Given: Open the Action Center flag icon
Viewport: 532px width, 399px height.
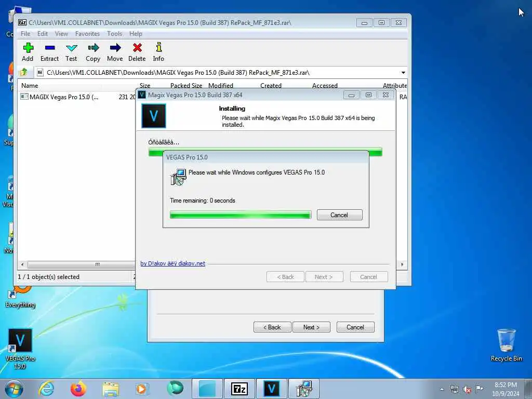Looking at the screenshot, I should pyautogui.click(x=479, y=389).
